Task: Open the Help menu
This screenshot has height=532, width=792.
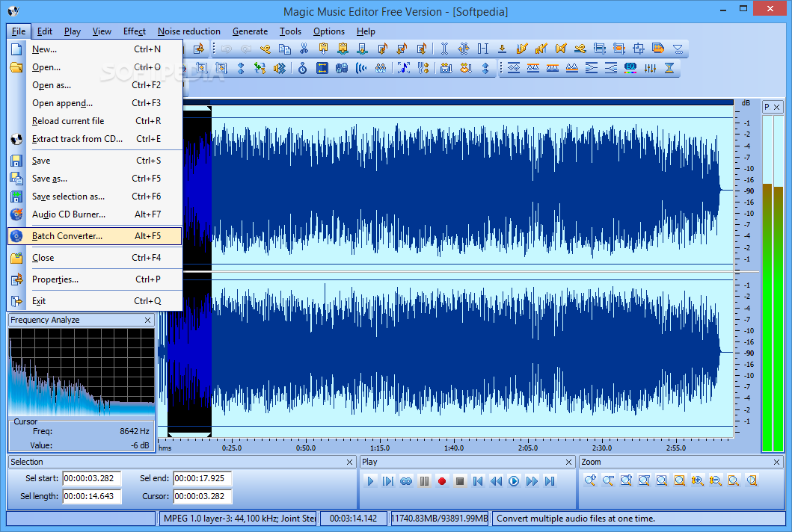Action: click(366, 31)
